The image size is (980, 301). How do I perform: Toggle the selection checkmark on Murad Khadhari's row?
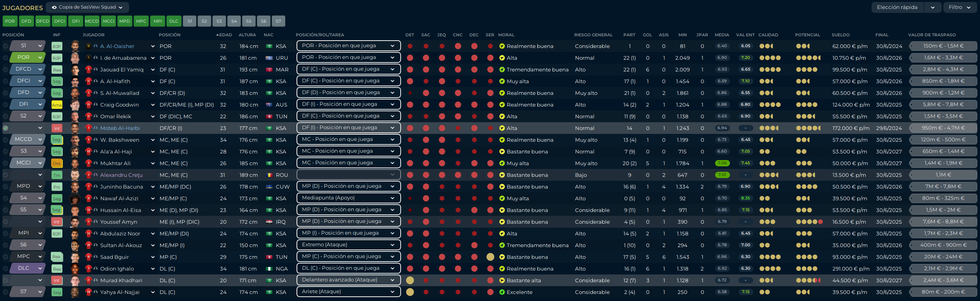(x=5, y=280)
